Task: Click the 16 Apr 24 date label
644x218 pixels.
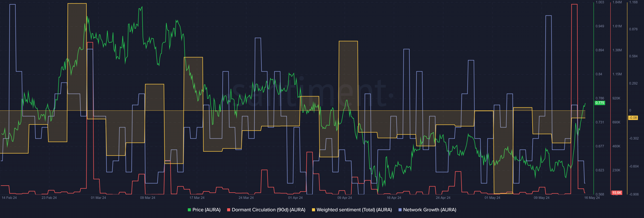Action: coord(394,198)
